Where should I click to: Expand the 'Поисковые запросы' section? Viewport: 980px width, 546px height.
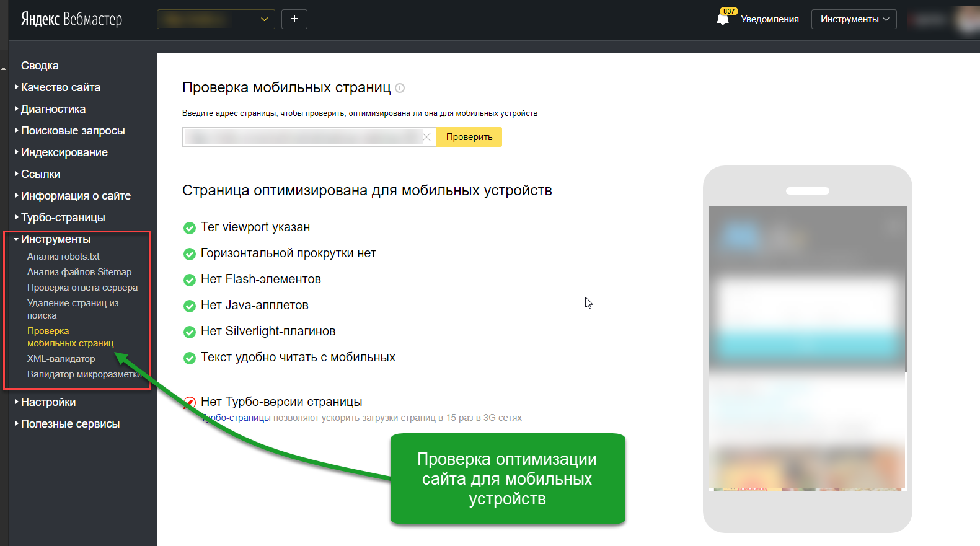pyautogui.click(x=73, y=131)
